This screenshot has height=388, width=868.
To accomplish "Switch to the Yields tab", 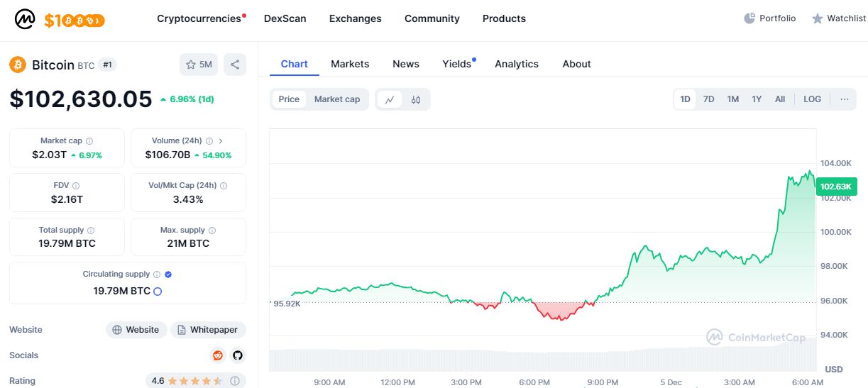I will tap(457, 64).
